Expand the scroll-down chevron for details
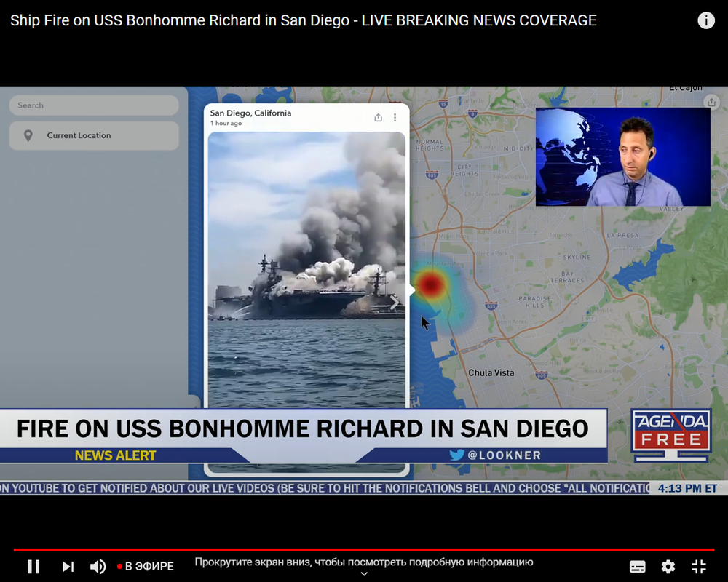This screenshot has height=582, width=728. coord(364,574)
